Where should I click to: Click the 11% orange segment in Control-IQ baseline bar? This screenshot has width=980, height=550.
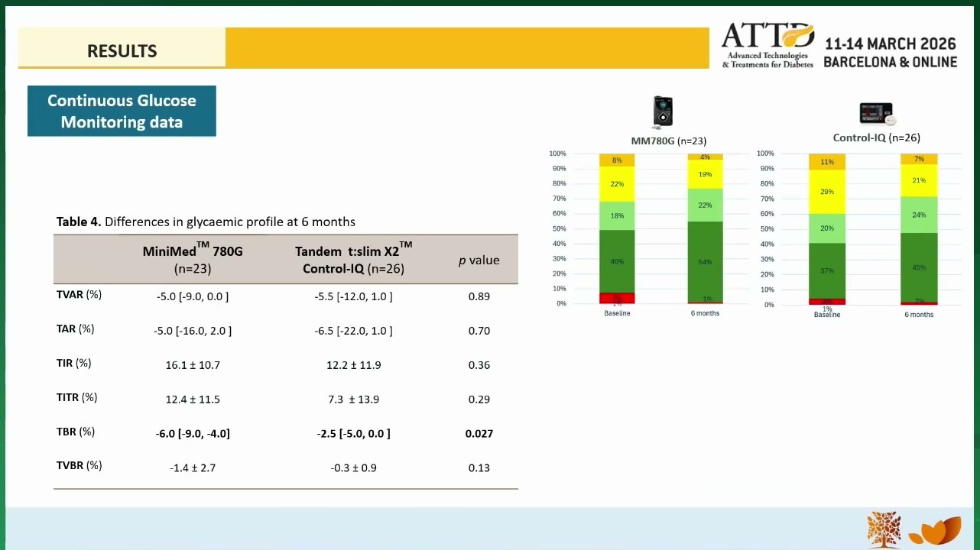(827, 162)
